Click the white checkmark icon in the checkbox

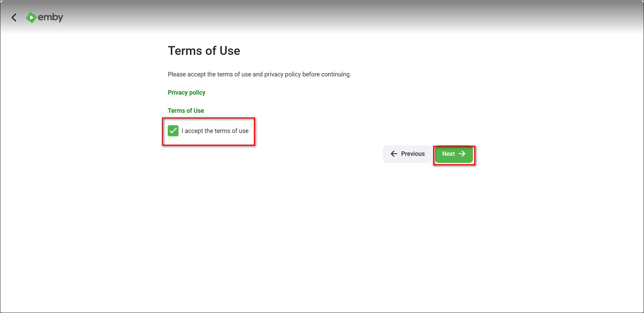coord(173,131)
